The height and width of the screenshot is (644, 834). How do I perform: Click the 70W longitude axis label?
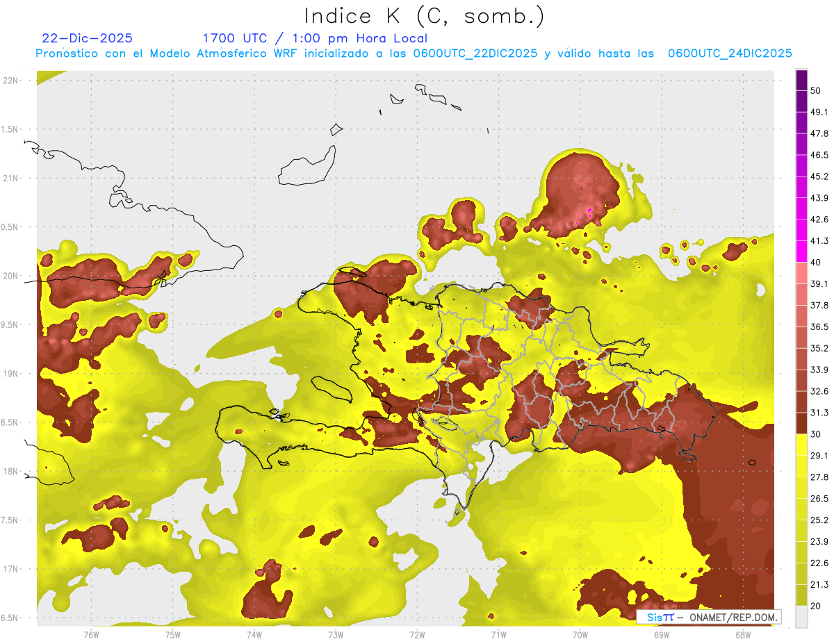click(580, 634)
